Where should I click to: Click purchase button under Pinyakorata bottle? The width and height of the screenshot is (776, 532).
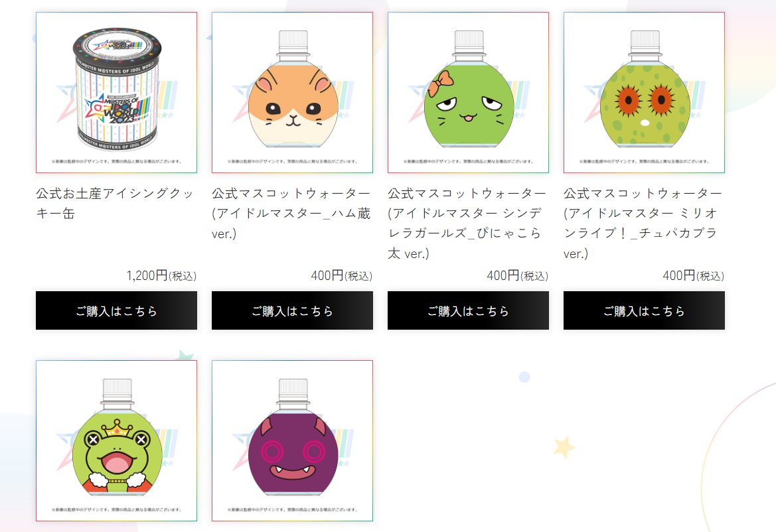468,310
